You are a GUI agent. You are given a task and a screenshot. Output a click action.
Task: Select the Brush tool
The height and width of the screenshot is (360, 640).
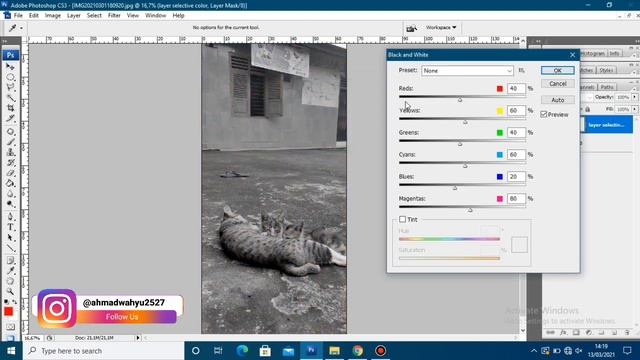click(10, 142)
